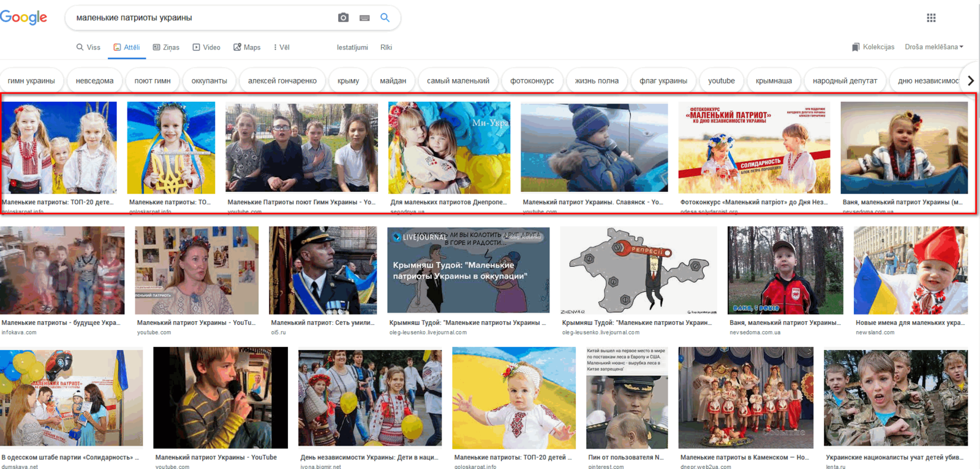Switch to the Ziņas tab
Screen dimensions: 980x469
click(166, 47)
